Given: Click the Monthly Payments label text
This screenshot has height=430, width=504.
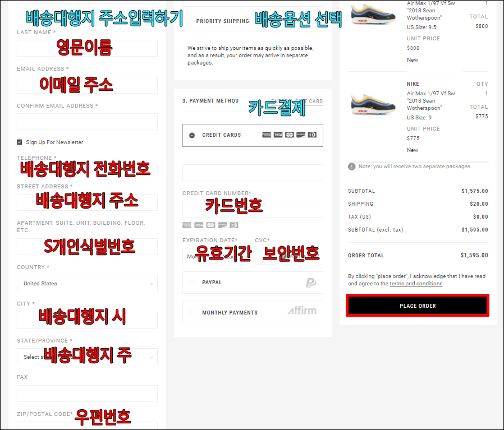Looking at the screenshot, I should [x=230, y=312].
